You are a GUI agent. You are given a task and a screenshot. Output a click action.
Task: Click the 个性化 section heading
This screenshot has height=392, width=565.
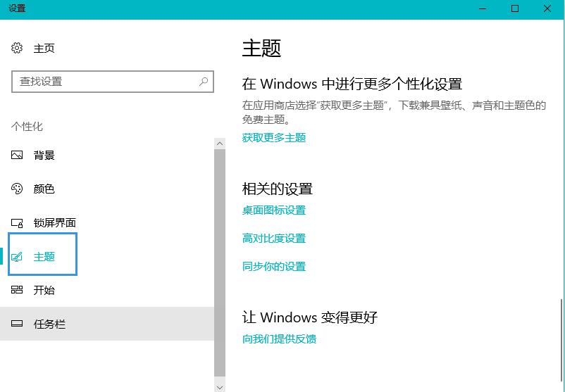point(27,127)
